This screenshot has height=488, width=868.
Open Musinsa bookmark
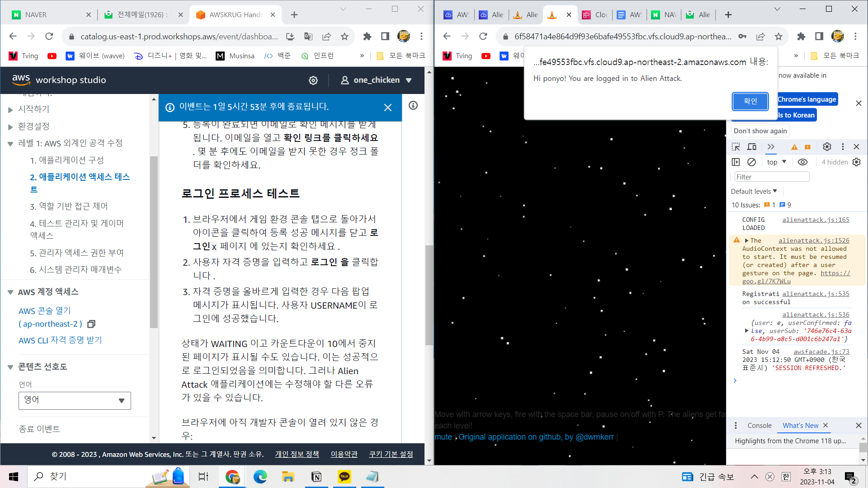235,56
